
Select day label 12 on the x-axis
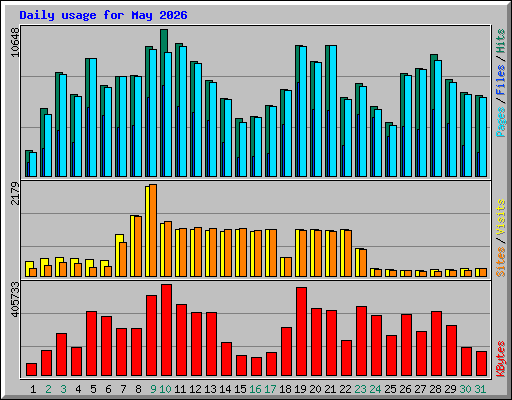point(195,389)
